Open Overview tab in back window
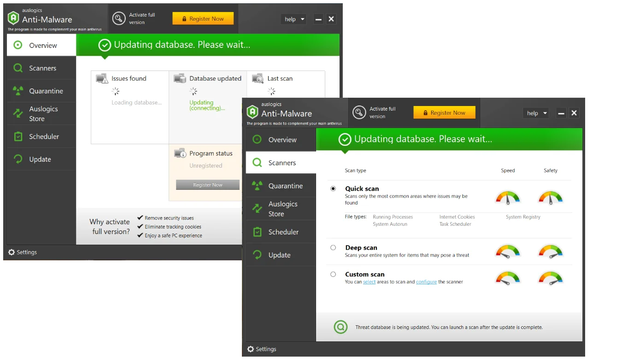Screen dimensions: 622x364 pyautogui.click(x=41, y=45)
